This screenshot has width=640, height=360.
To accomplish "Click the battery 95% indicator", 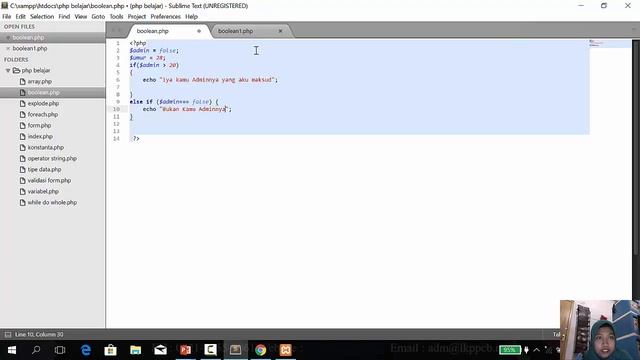I will click(x=510, y=350).
